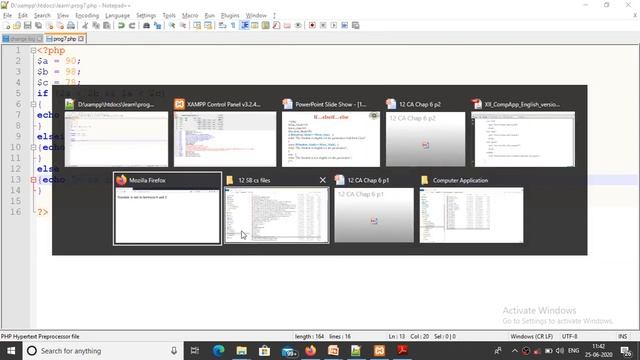The width and height of the screenshot is (640, 360).
Task: Click the Playback macro toolbar icon
Action: 333,25
